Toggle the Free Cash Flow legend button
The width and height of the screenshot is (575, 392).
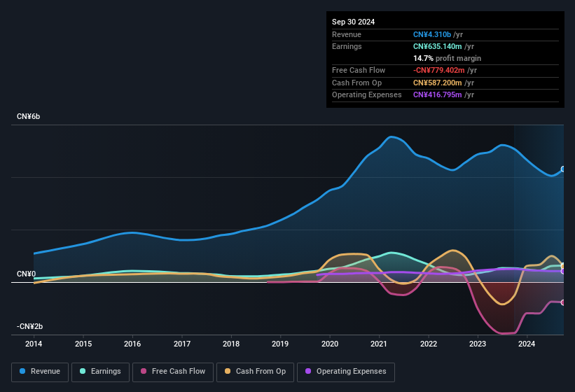tap(173, 372)
